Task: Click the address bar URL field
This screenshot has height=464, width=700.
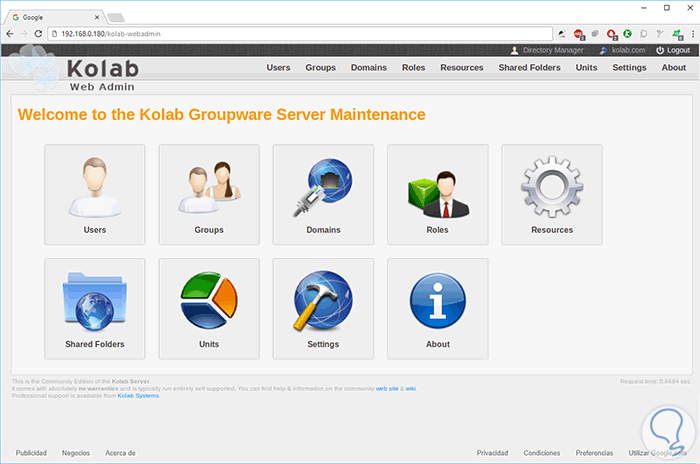Action: [300, 33]
